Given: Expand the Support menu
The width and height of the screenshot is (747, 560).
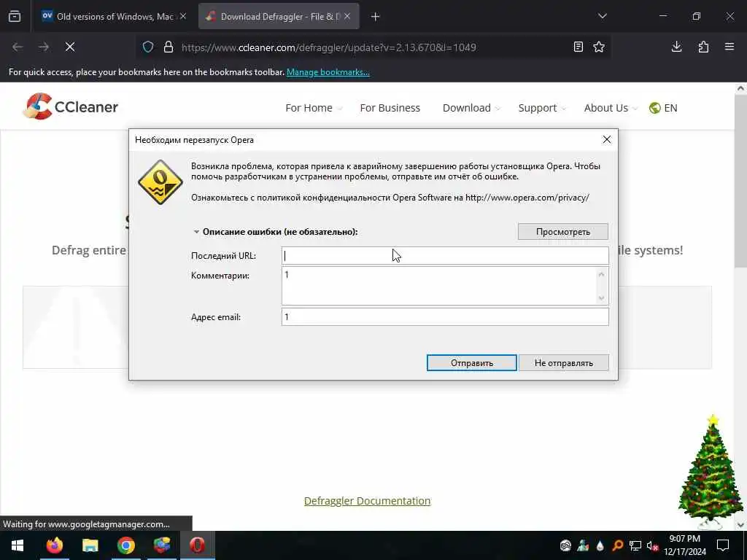Looking at the screenshot, I should tap(542, 108).
